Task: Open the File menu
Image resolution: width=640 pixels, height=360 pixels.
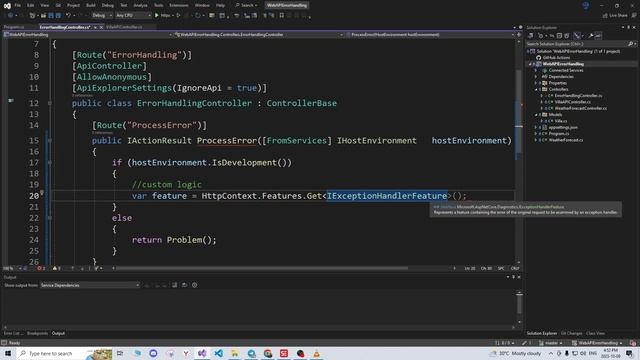Action: 18,5
